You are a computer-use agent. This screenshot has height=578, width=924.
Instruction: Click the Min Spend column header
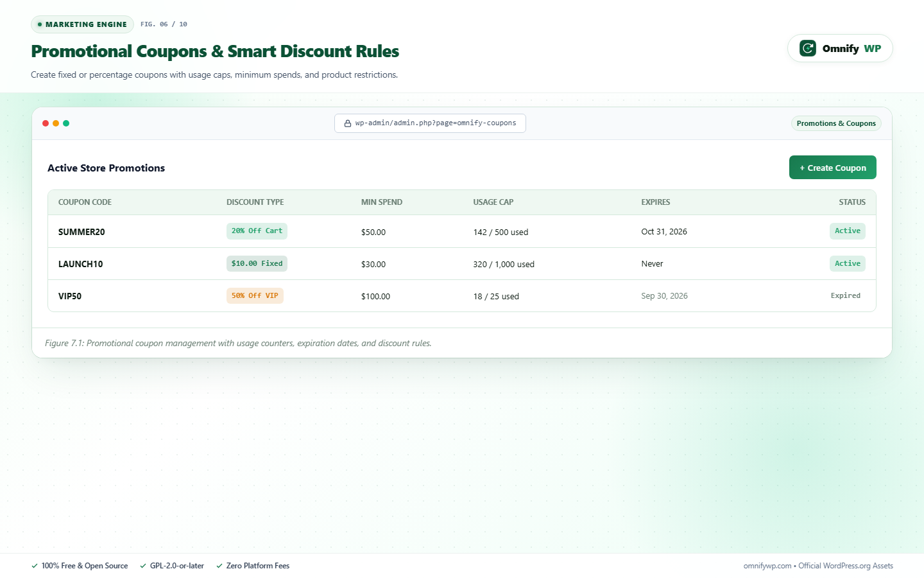click(382, 202)
